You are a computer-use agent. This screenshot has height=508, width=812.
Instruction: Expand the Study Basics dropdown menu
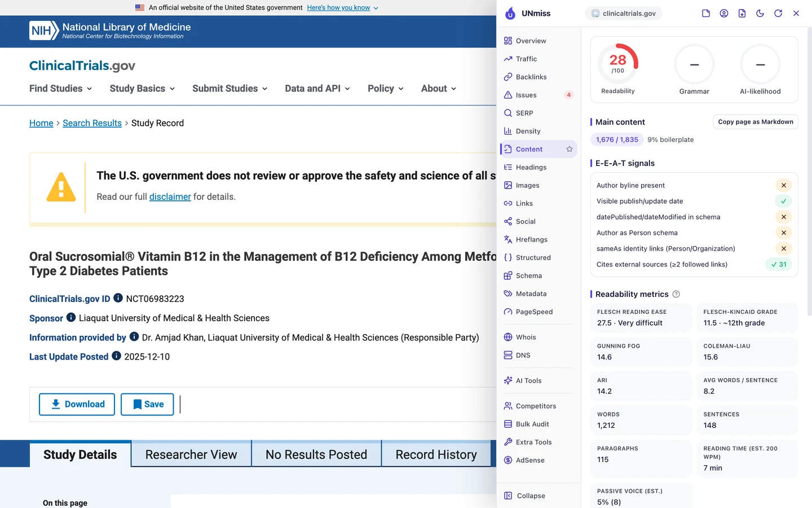point(142,89)
